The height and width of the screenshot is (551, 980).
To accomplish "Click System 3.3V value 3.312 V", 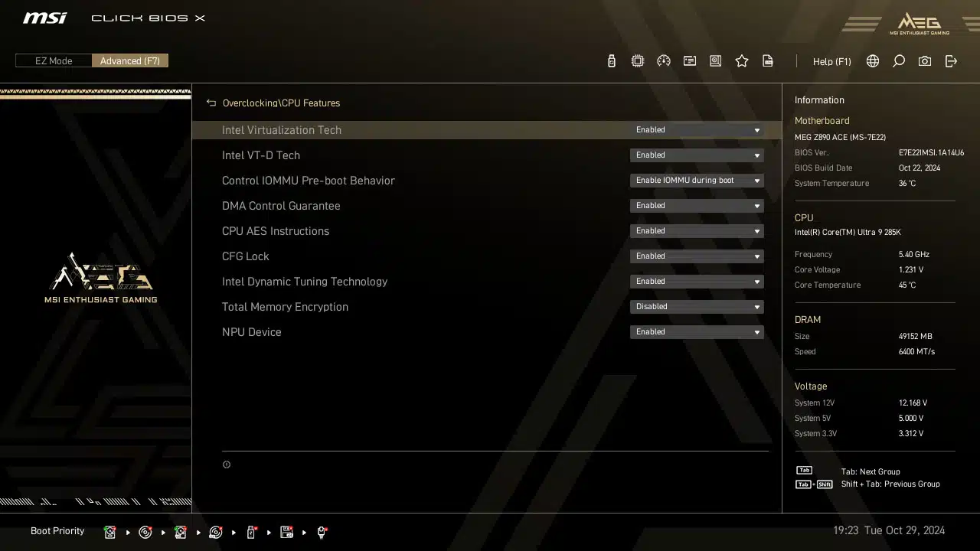I will [911, 434].
